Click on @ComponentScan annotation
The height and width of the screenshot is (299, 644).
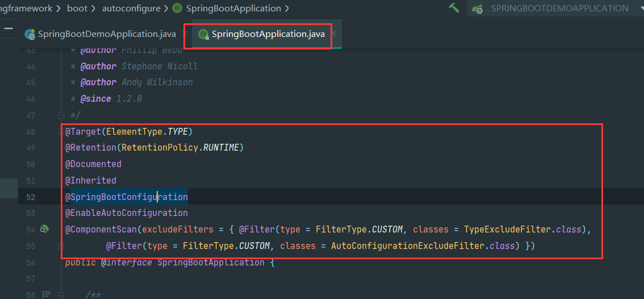101,229
